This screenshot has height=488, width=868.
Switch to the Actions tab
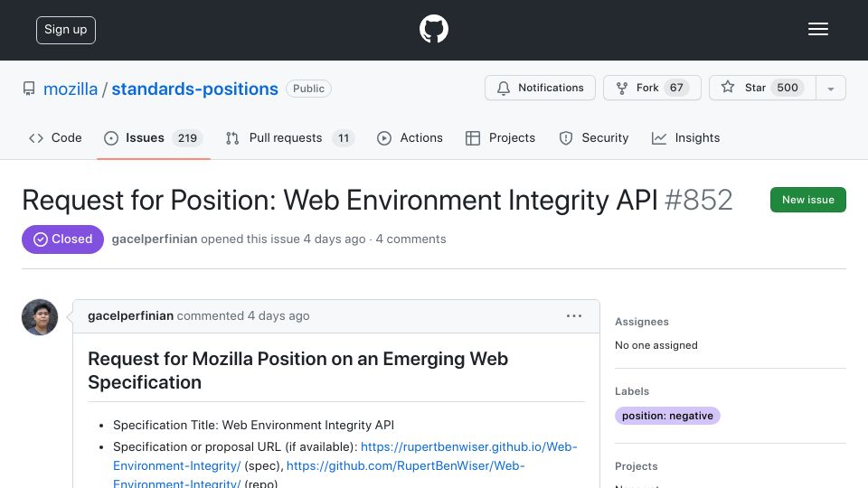coord(410,137)
